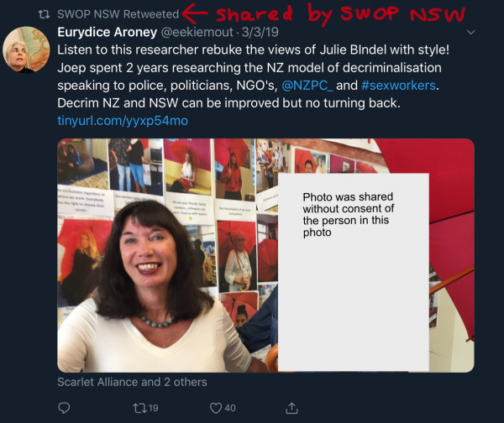The image size is (504, 423).
Task: Open the @NZPC_ mention
Action: click(x=307, y=86)
